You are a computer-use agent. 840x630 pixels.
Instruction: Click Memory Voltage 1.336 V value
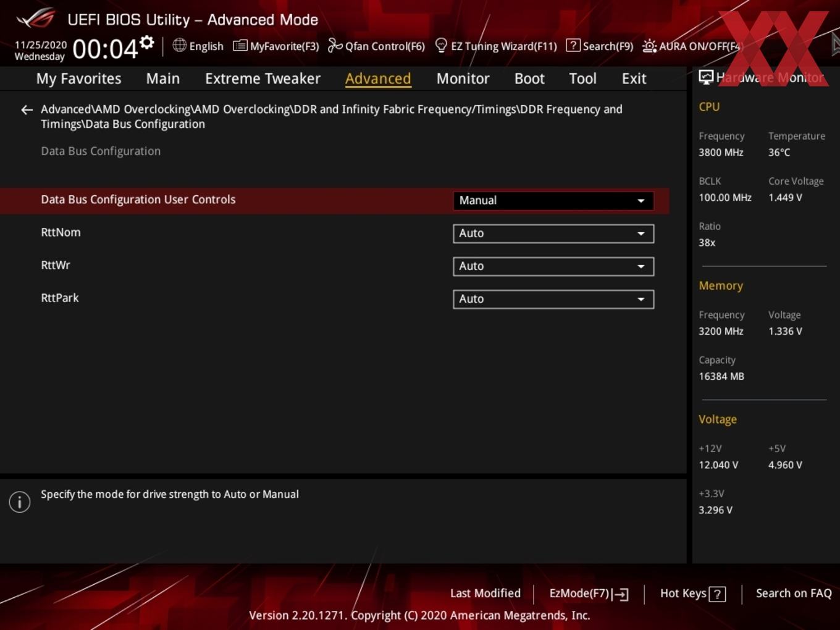point(785,332)
